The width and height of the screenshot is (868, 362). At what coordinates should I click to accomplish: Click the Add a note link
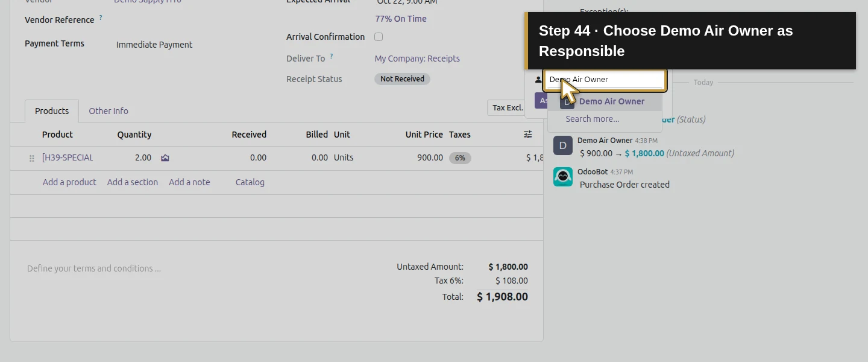click(189, 182)
